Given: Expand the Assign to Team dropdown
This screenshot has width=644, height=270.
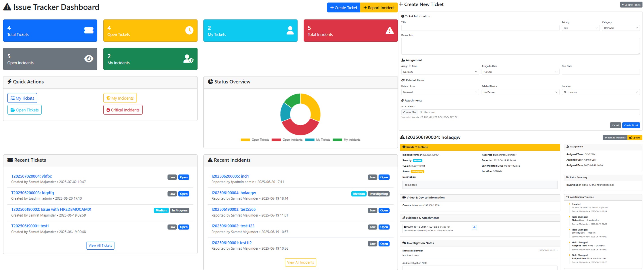Looking at the screenshot, I should 440,72.
